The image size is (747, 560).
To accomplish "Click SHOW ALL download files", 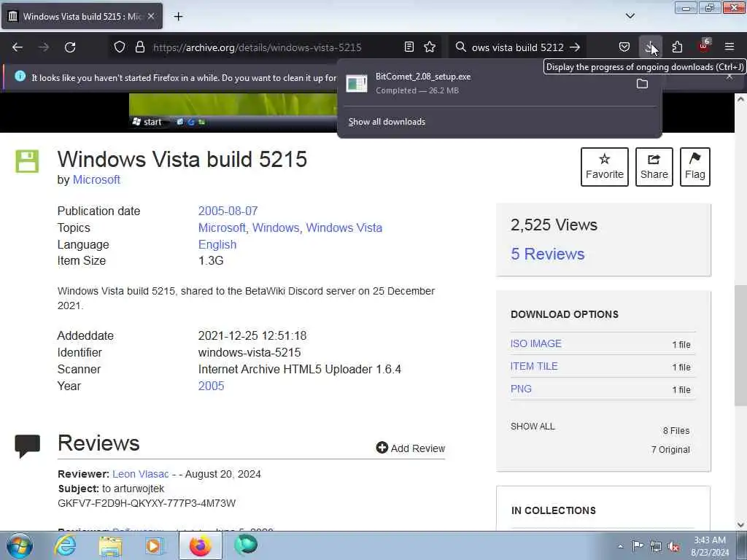I will click(x=532, y=426).
